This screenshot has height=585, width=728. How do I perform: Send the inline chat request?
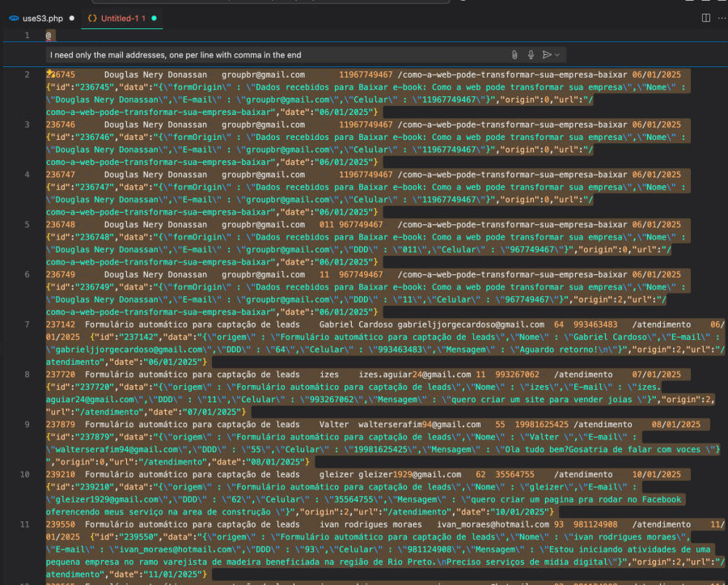point(547,55)
